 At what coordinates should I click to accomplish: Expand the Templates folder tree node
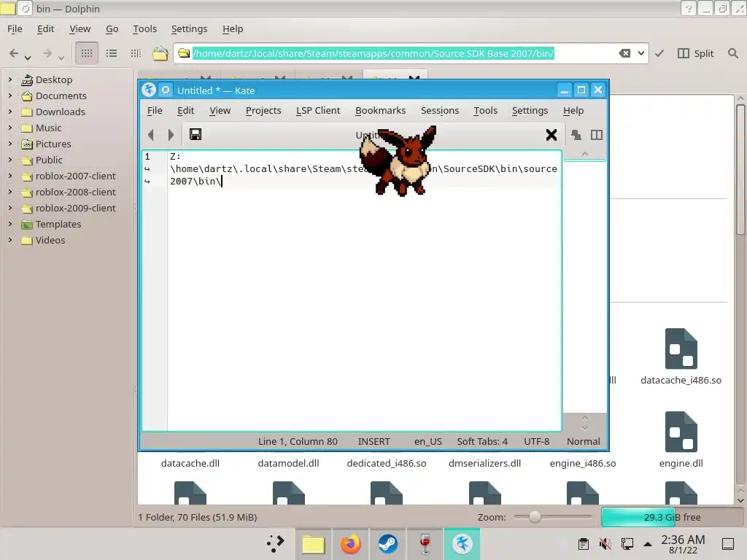click(10, 224)
